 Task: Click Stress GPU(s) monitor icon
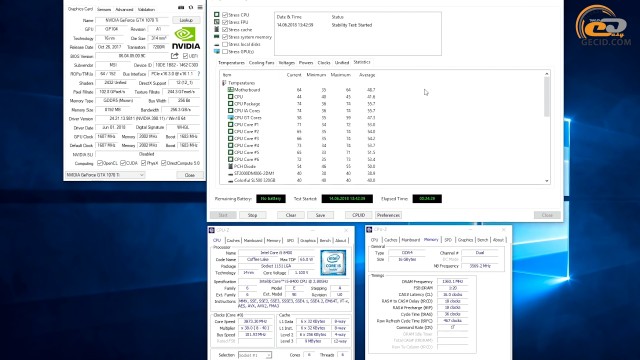[x=217, y=51]
